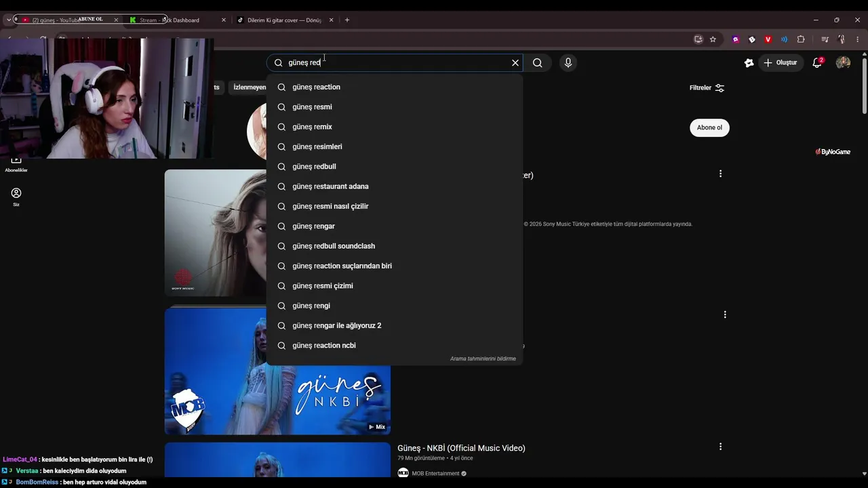The height and width of the screenshot is (488, 868).
Task: Select the İzlenmeyen filter chip
Action: 250,87
